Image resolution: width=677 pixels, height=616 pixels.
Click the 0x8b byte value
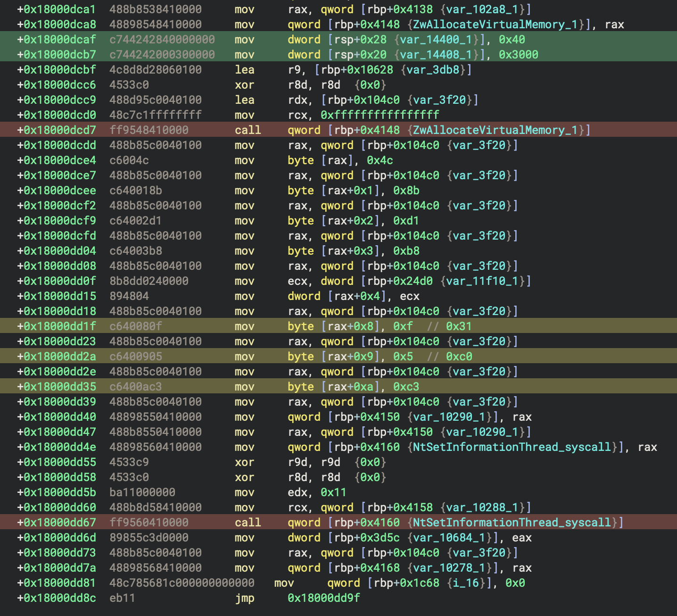coord(406,191)
